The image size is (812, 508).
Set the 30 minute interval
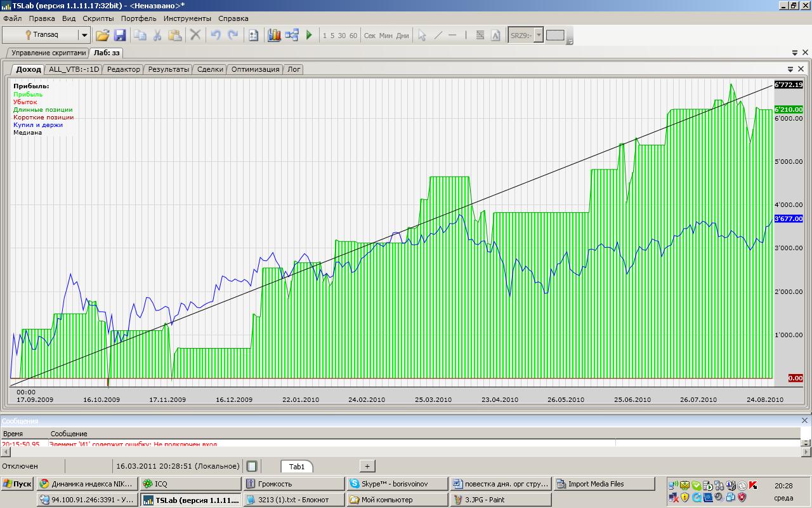[342, 36]
